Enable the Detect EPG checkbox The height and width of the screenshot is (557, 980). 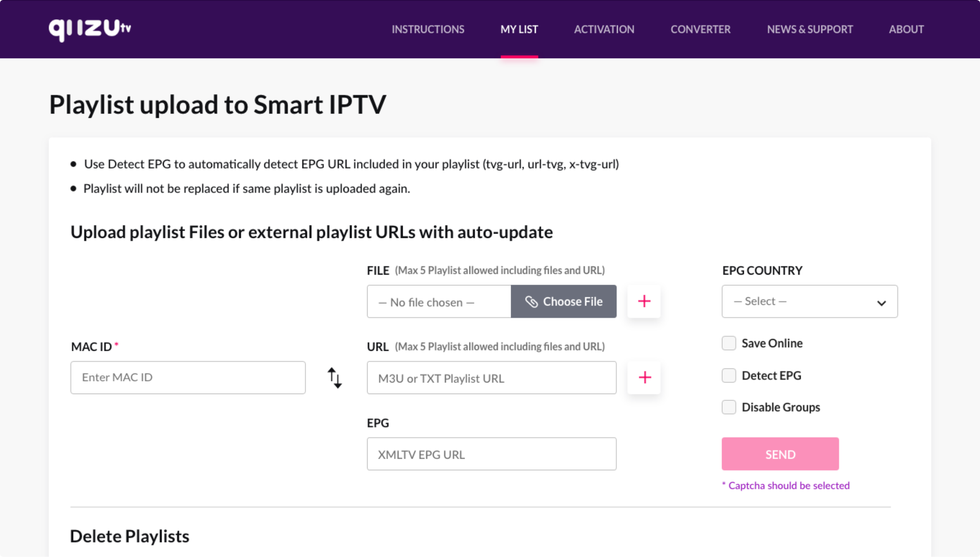point(729,375)
